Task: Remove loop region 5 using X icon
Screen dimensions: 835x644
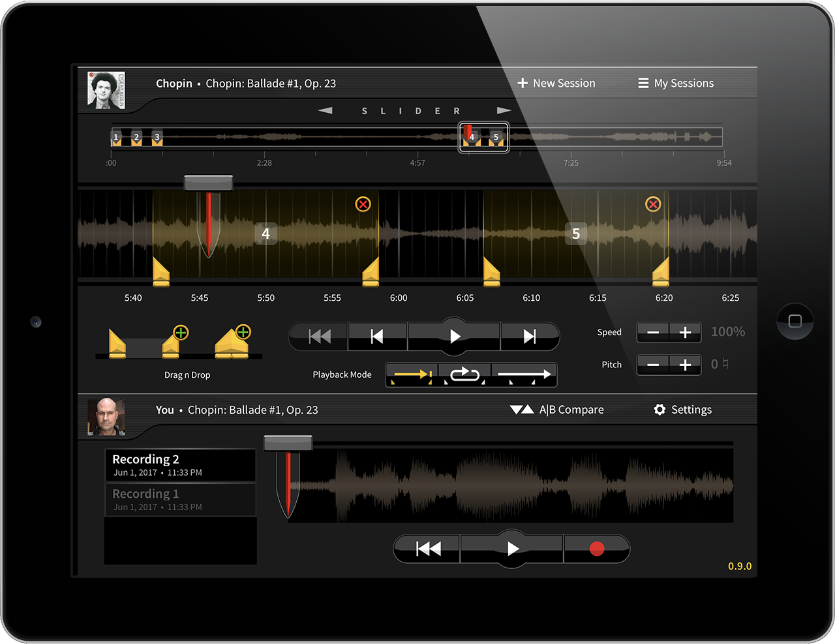Action: point(652,204)
